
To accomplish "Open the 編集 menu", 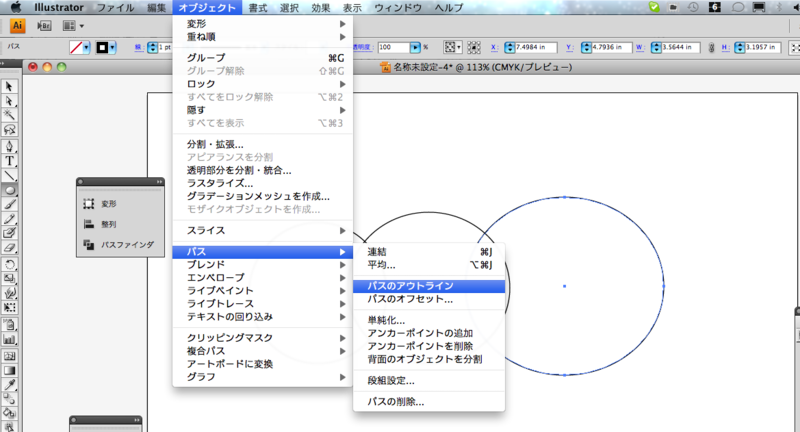I will point(157,8).
